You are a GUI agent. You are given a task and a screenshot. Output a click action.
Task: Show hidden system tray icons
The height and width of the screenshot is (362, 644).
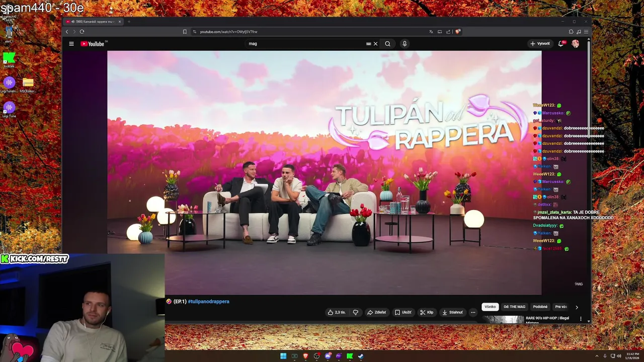[x=597, y=356]
